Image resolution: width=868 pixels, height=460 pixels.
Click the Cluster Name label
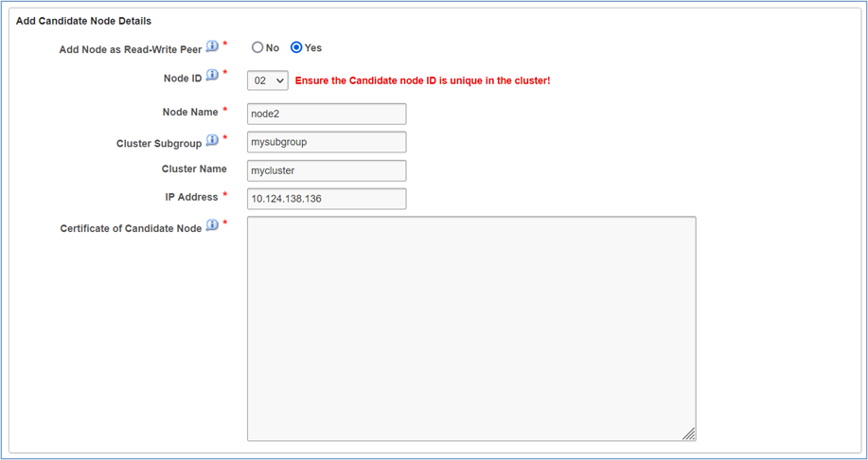click(x=194, y=168)
